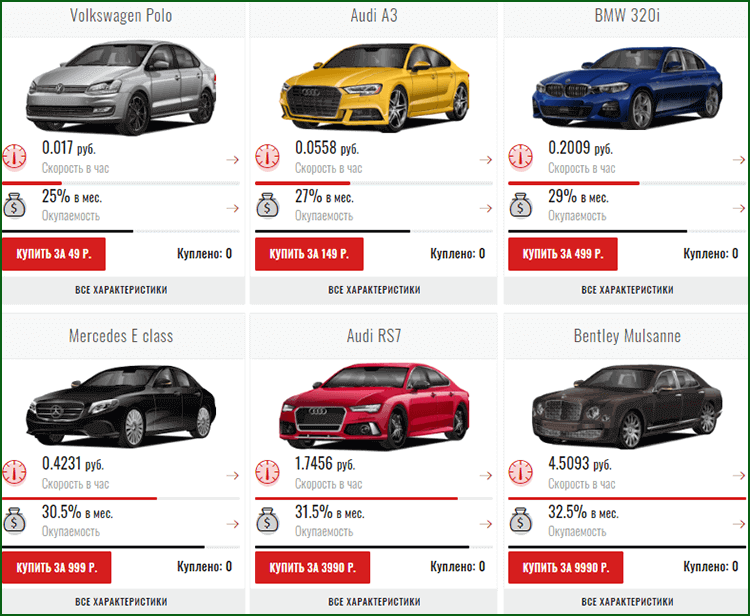This screenshot has width=750, height=616.
Task: Click speed arrow on Bentley Mulsanne card
Action: coord(739,475)
